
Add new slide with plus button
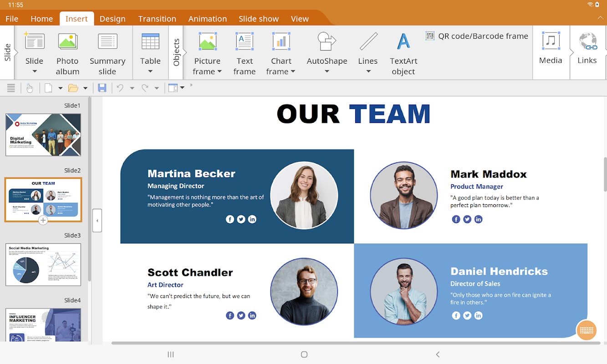[x=43, y=221]
